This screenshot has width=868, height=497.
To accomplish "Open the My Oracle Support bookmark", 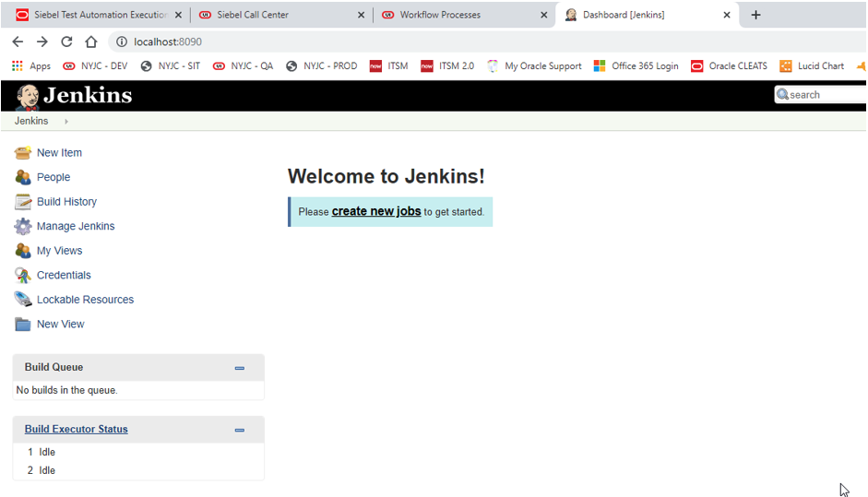I will 535,65.
